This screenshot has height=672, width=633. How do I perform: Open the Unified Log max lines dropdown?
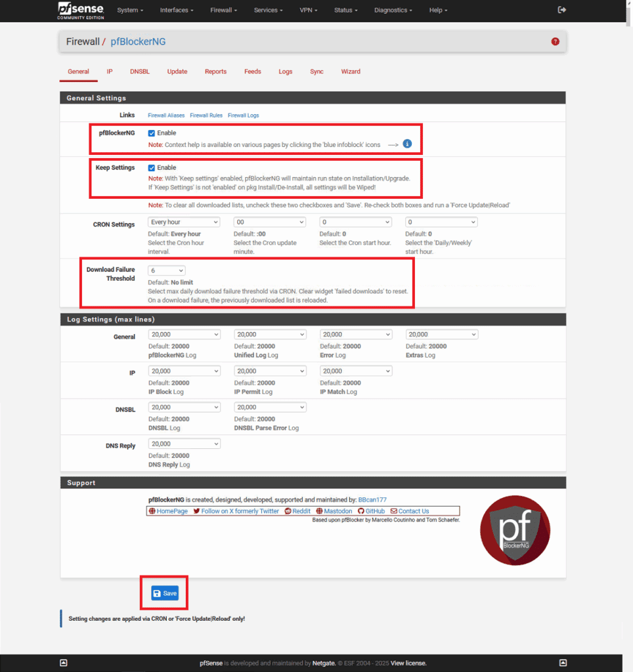(270, 334)
